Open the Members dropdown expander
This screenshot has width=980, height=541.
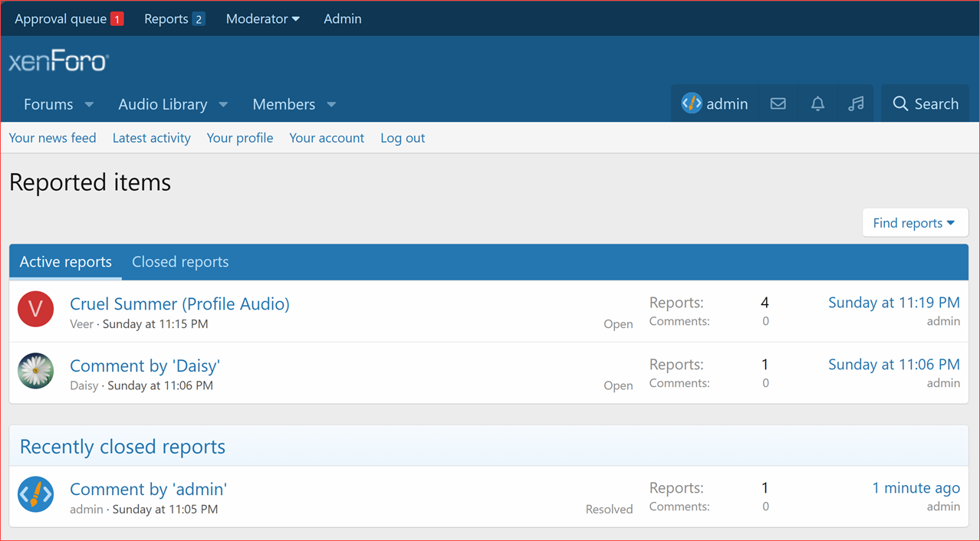(x=331, y=104)
